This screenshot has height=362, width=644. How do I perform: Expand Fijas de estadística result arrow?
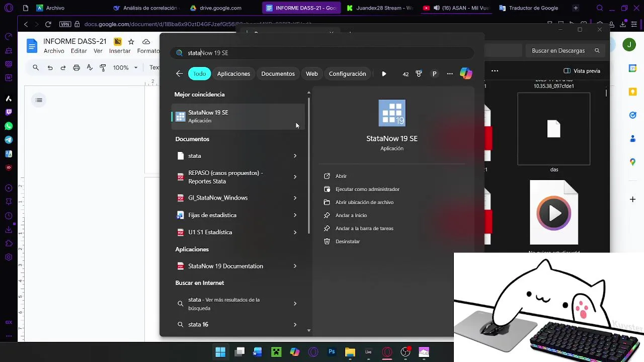pyautogui.click(x=295, y=215)
